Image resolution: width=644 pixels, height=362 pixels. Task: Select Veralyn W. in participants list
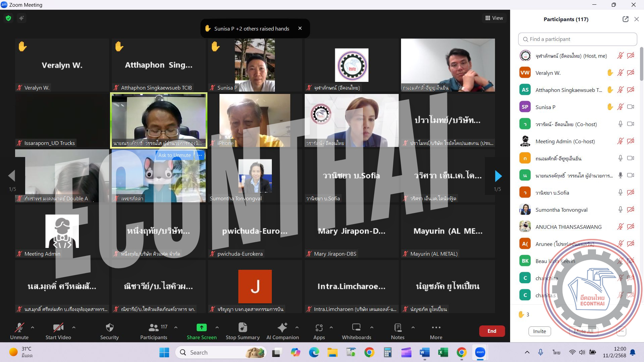pyautogui.click(x=548, y=73)
